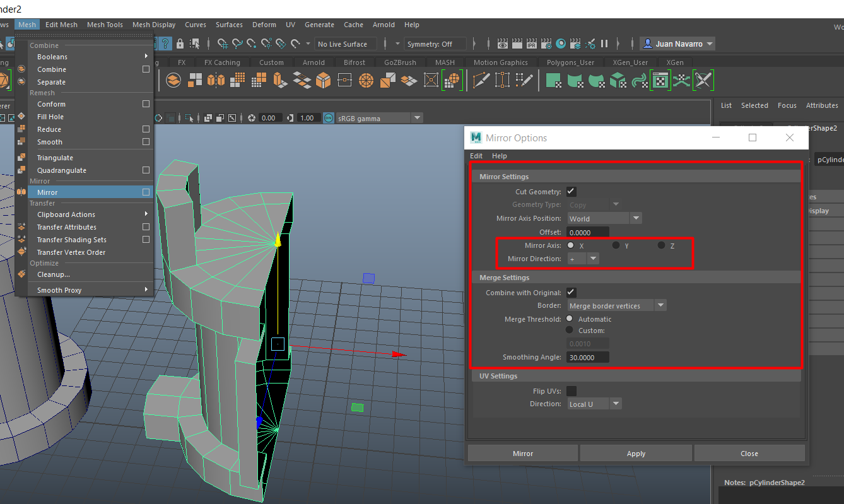
Task: Open the Mirror Axis Position dropdown showing World
Action: click(x=636, y=218)
